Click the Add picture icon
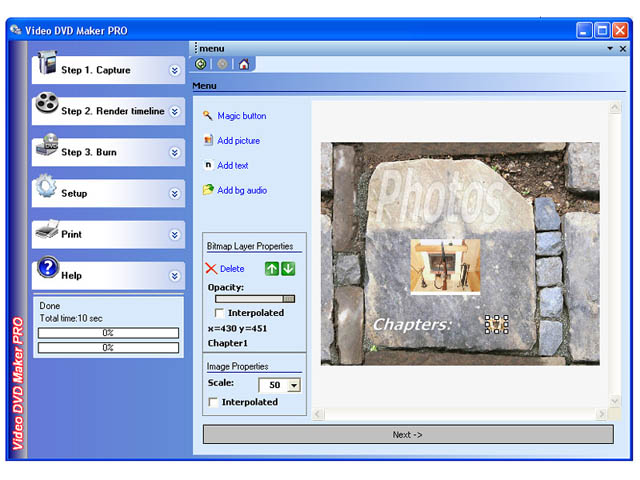The height and width of the screenshot is (480, 640). (x=208, y=141)
